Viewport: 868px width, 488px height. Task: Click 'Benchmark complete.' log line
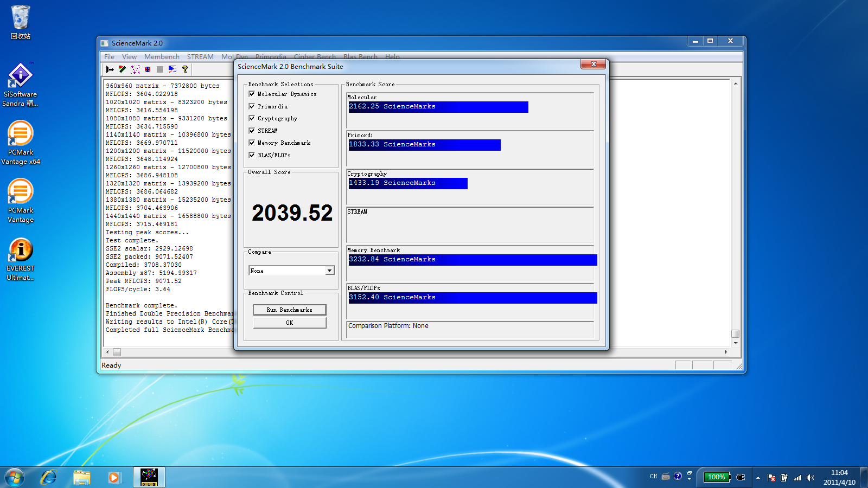142,305
